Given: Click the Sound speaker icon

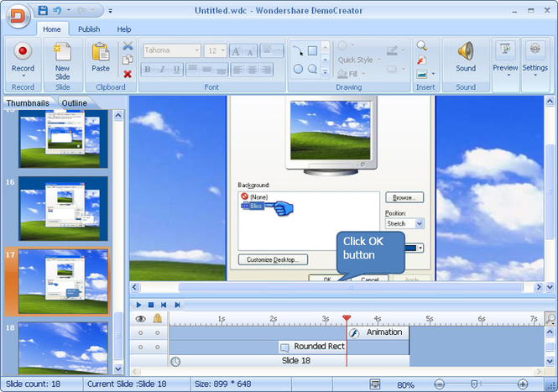Looking at the screenshot, I should tap(466, 51).
